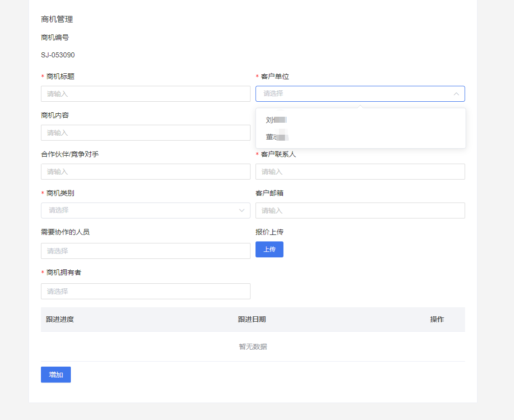Click the 上传 button

click(x=269, y=249)
